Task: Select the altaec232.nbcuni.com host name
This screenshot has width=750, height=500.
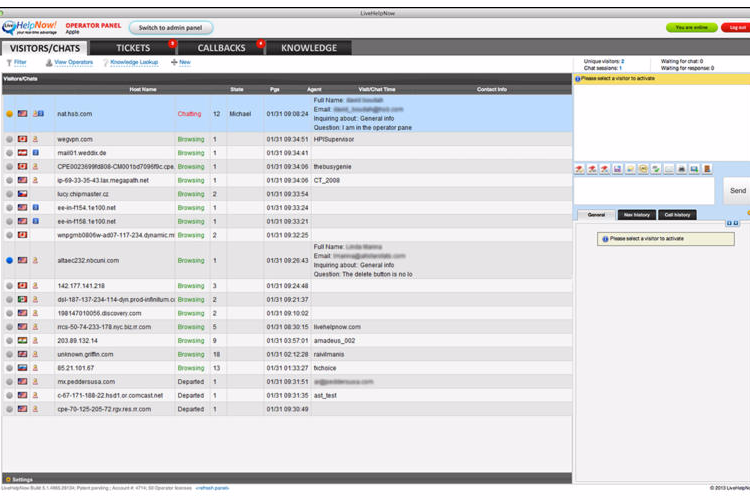Action: pos(88,260)
